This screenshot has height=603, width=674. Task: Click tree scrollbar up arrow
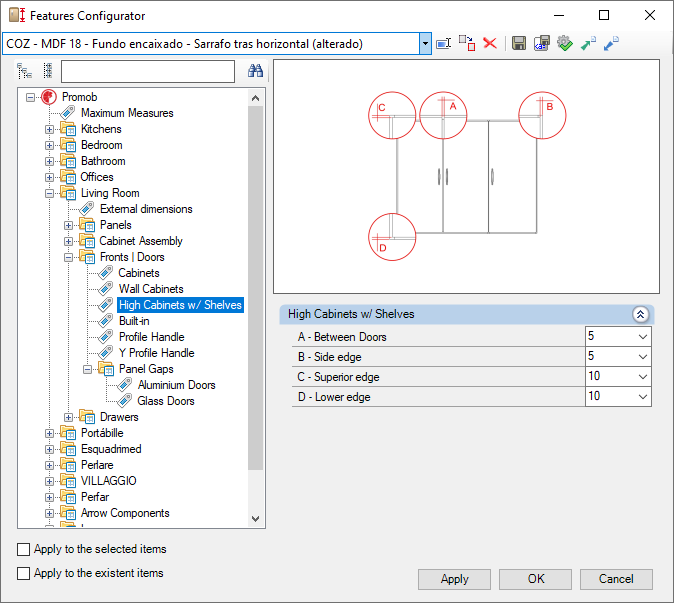[x=255, y=98]
